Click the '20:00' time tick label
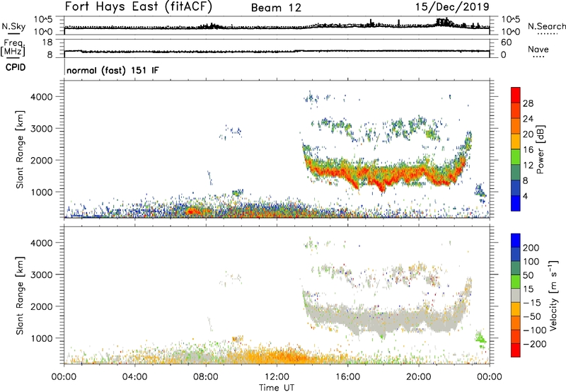The image size is (566, 392). click(x=419, y=377)
